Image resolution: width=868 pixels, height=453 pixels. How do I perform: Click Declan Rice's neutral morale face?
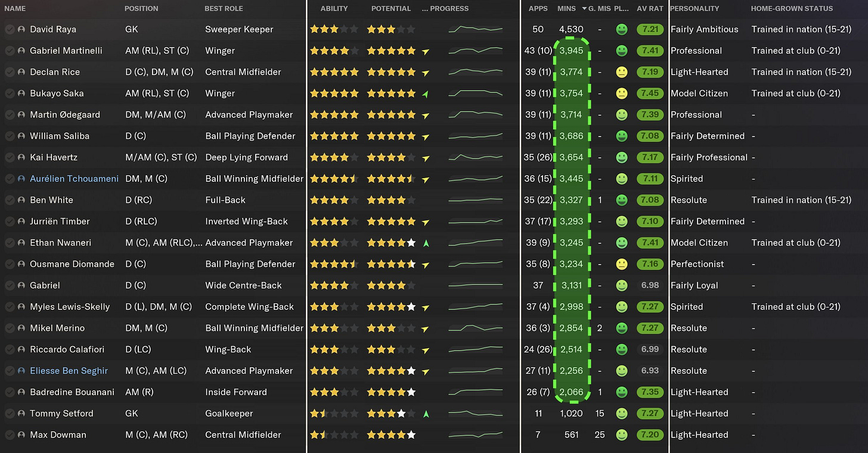pyautogui.click(x=622, y=72)
